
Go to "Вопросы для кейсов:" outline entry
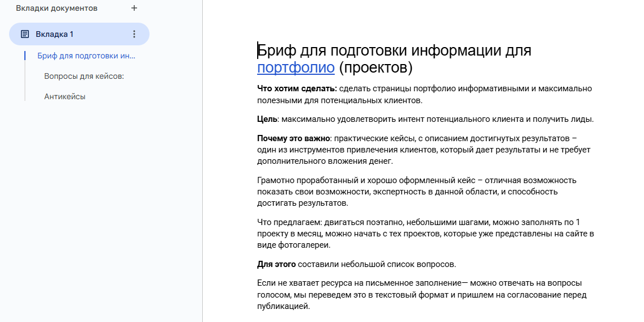click(x=84, y=76)
